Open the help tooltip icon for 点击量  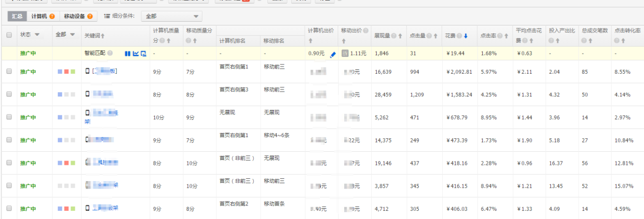(429, 36)
